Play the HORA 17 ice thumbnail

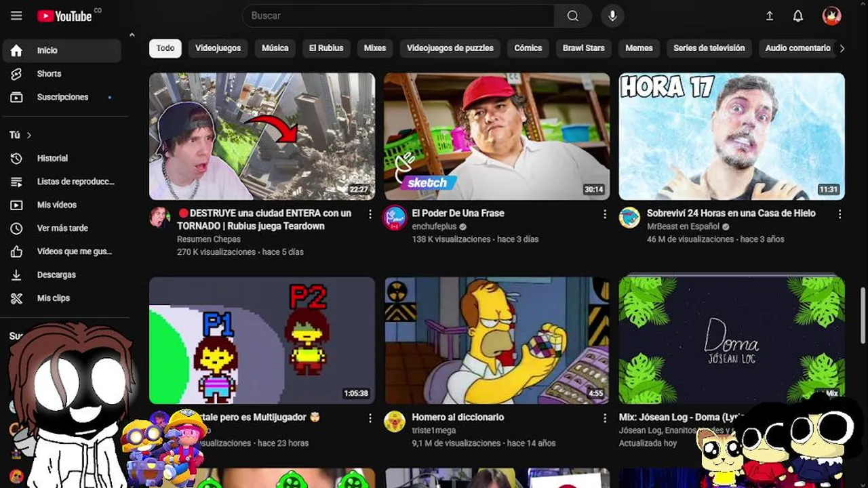coord(732,136)
